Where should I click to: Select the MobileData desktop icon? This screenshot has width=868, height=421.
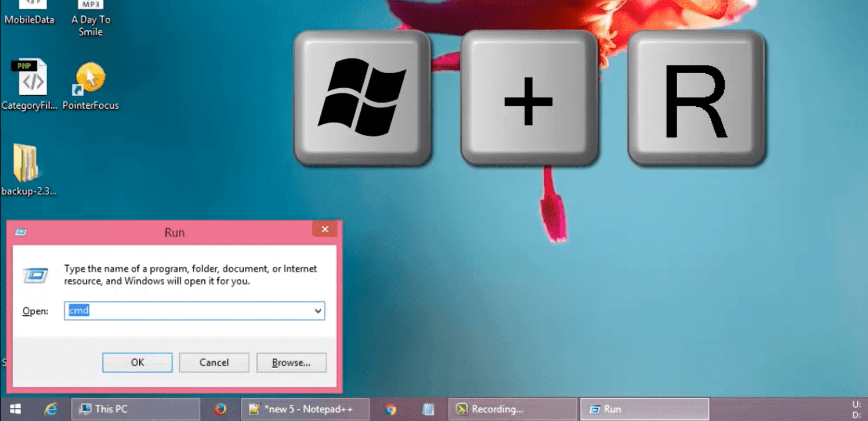pyautogui.click(x=30, y=13)
